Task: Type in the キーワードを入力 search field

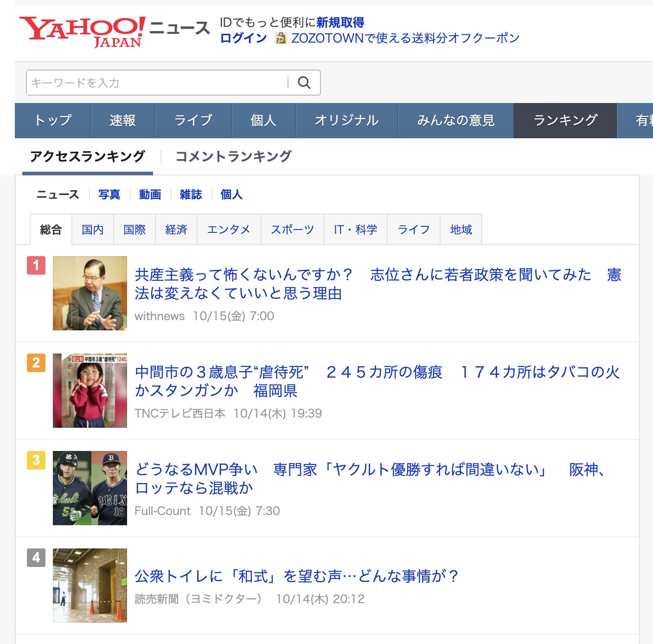Action: click(x=158, y=83)
